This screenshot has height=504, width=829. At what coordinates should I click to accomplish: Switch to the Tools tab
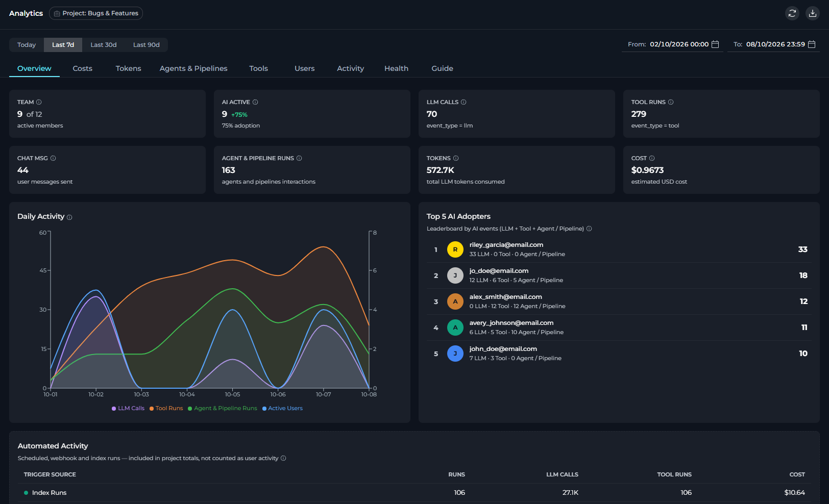(259, 68)
